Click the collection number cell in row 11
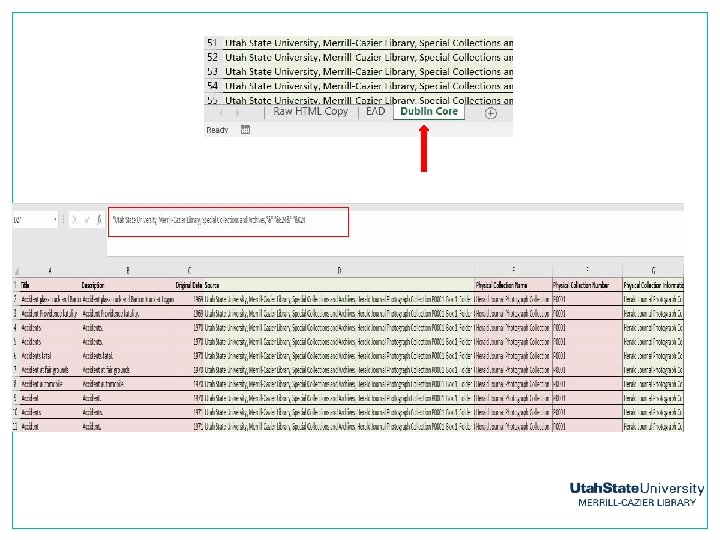720x540 pixels. click(x=587, y=426)
